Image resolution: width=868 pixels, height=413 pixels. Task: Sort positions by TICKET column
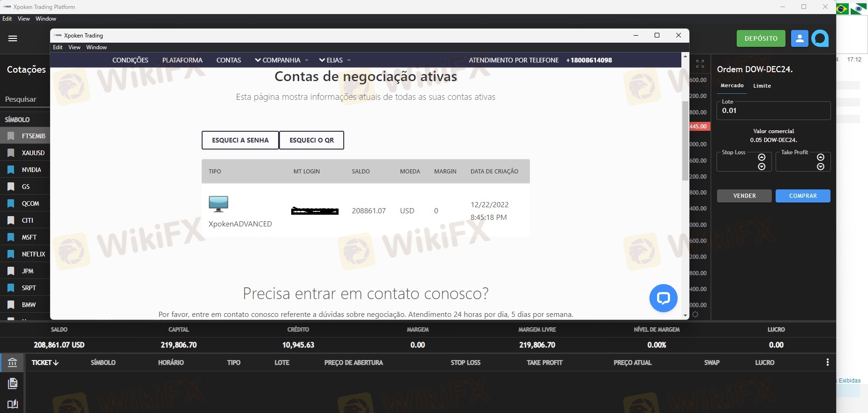tap(45, 362)
